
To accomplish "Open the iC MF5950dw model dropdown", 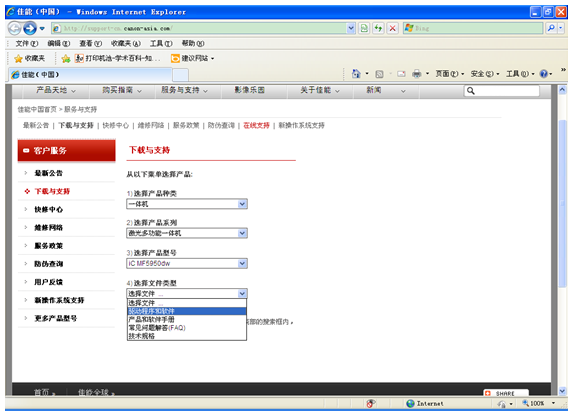I will coord(187,263).
